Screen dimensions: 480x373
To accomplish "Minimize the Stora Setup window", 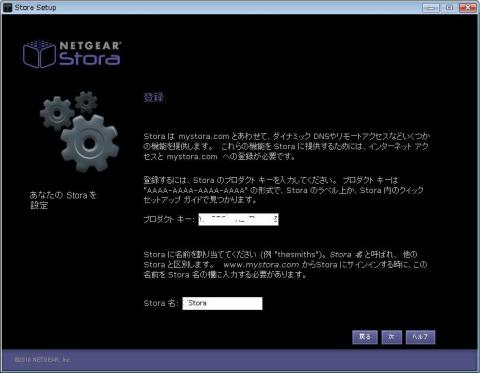I will [x=431, y=7].
